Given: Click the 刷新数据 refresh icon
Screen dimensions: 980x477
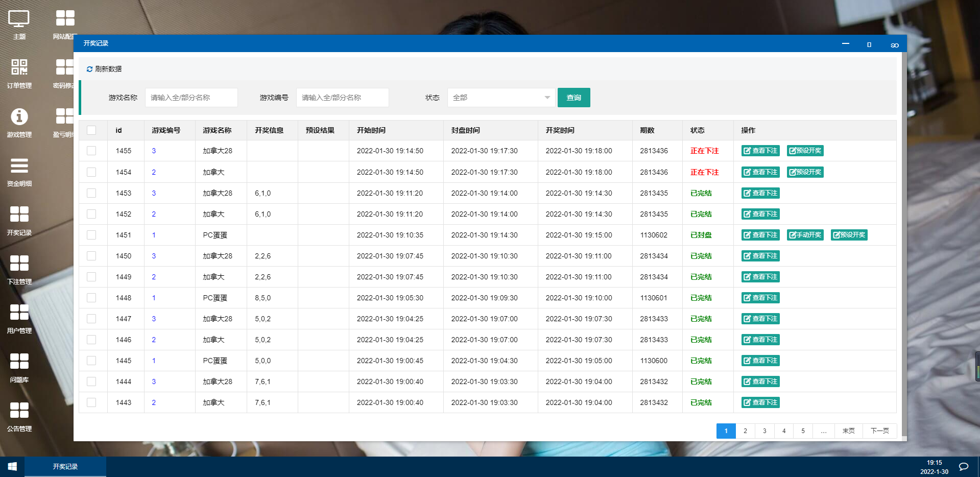Looking at the screenshot, I should (x=89, y=69).
